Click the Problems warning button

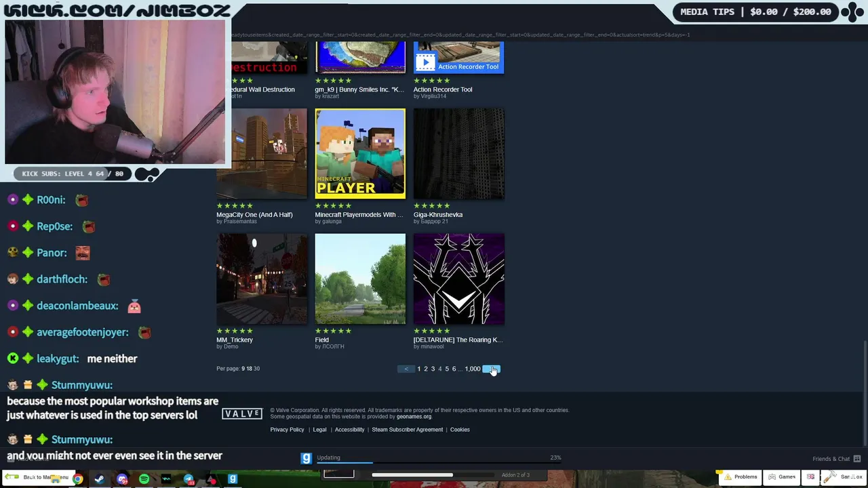[741, 476]
